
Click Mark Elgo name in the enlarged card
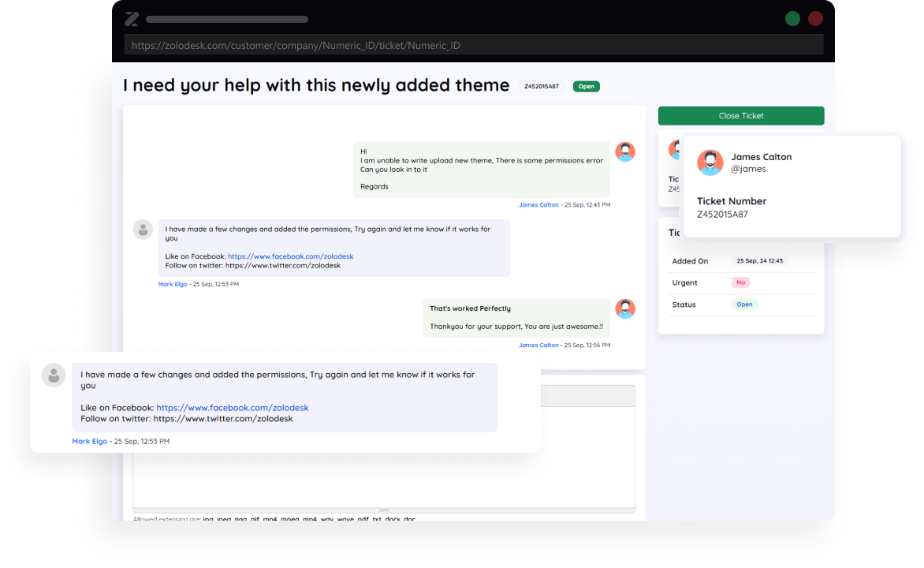(90, 441)
